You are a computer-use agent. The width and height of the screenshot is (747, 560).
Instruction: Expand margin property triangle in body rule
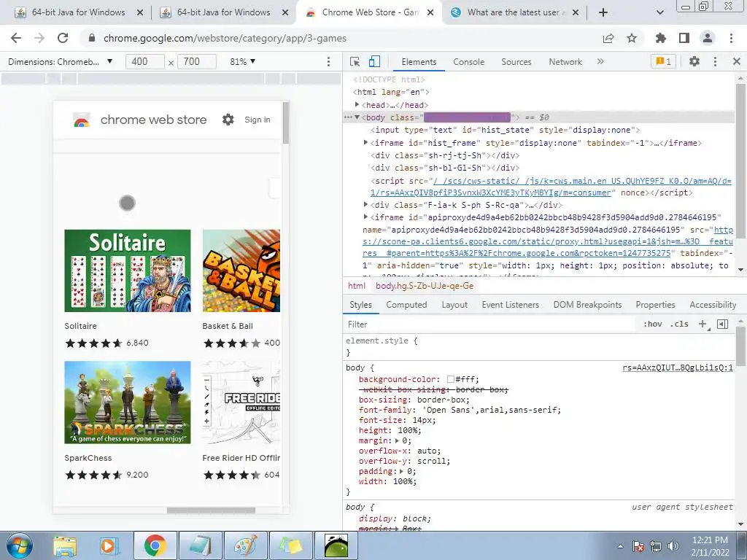point(397,440)
